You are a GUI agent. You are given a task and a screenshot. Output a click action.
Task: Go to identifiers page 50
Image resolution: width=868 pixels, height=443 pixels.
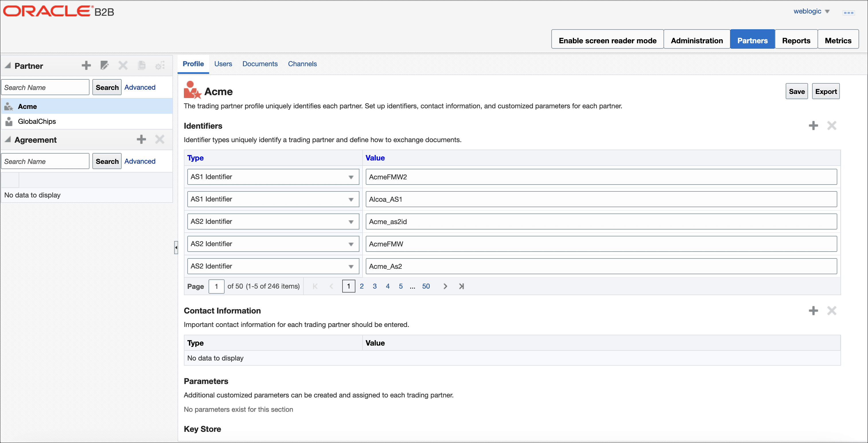[426, 286]
